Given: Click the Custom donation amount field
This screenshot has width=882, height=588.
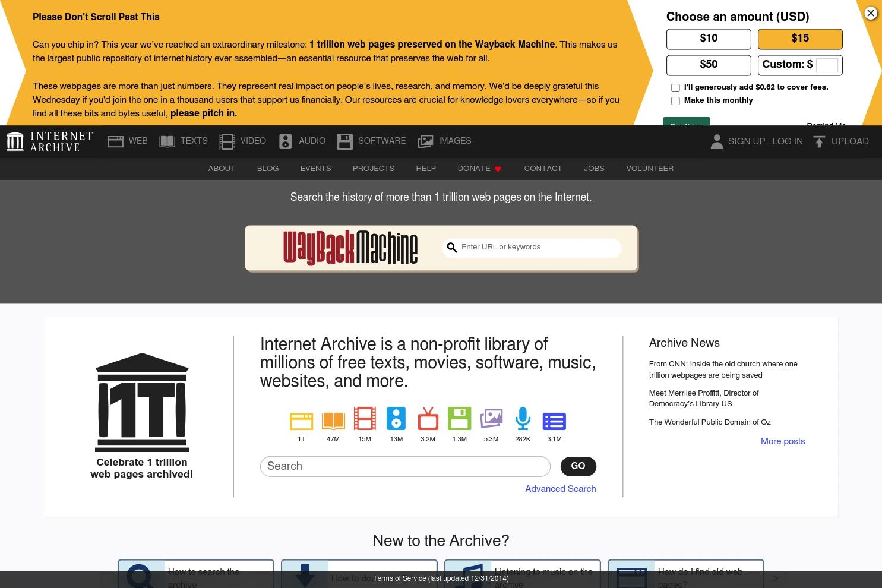Looking at the screenshot, I should pos(826,65).
